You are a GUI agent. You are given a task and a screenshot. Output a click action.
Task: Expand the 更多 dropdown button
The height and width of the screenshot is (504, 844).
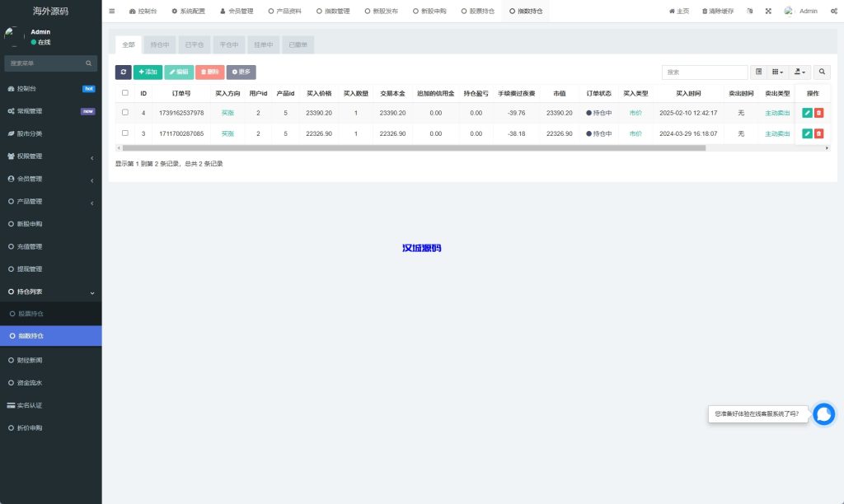coord(241,72)
